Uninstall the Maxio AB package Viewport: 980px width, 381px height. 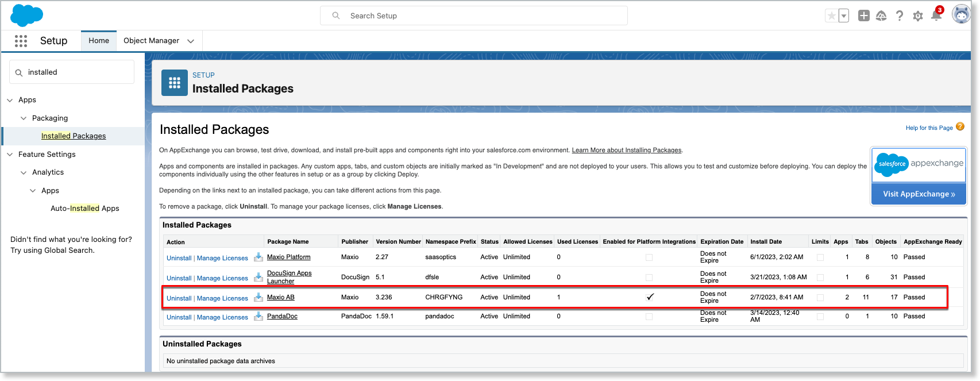(x=179, y=298)
